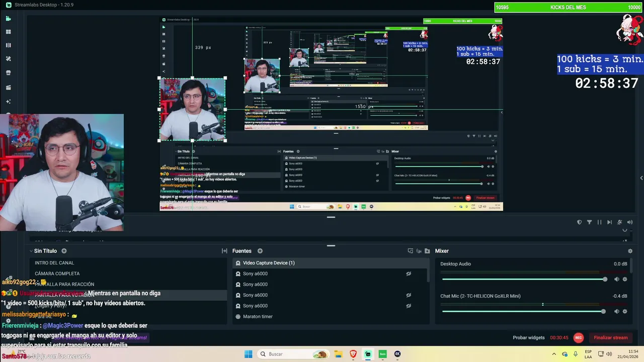The image size is (644, 362).
Task: Open Chat Mic settings gear
Action: pos(625,311)
